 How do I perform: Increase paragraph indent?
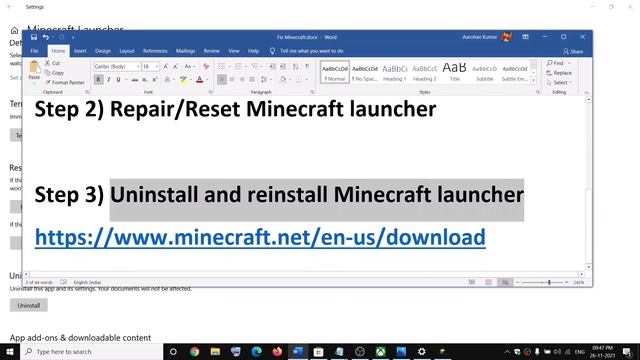[283, 66]
